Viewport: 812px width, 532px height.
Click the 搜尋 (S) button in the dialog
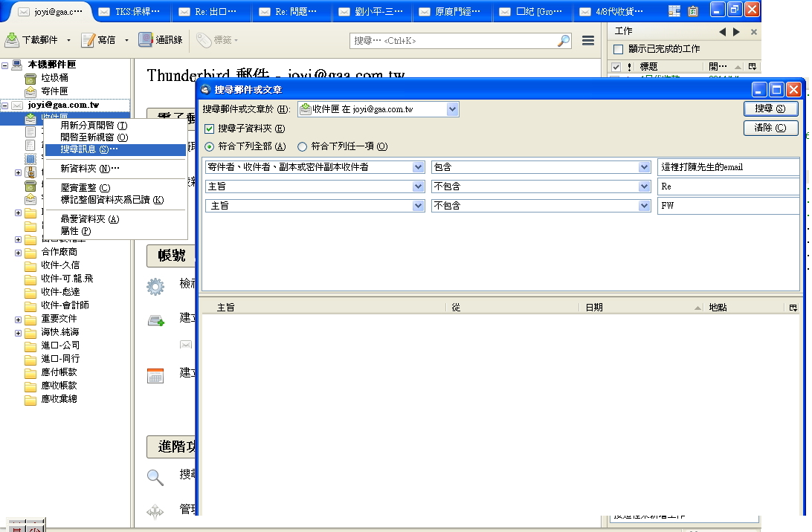point(770,108)
